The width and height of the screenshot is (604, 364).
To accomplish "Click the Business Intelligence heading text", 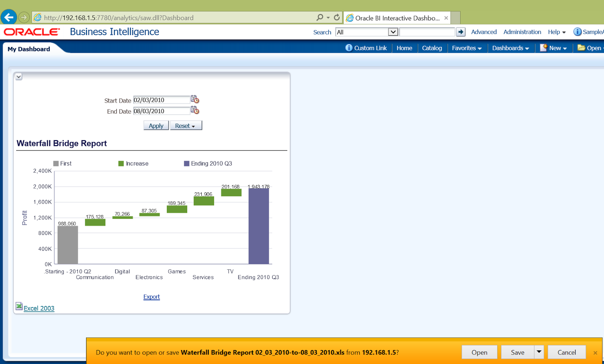I will click(x=114, y=32).
